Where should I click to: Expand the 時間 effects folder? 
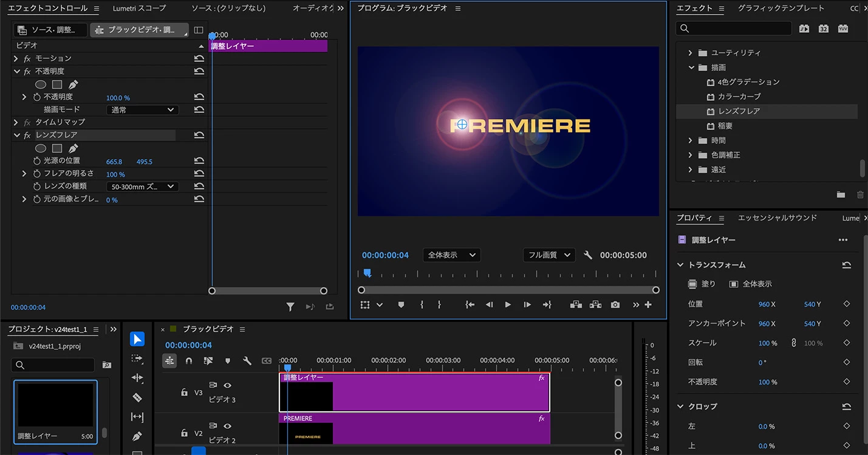[x=690, y=140]
